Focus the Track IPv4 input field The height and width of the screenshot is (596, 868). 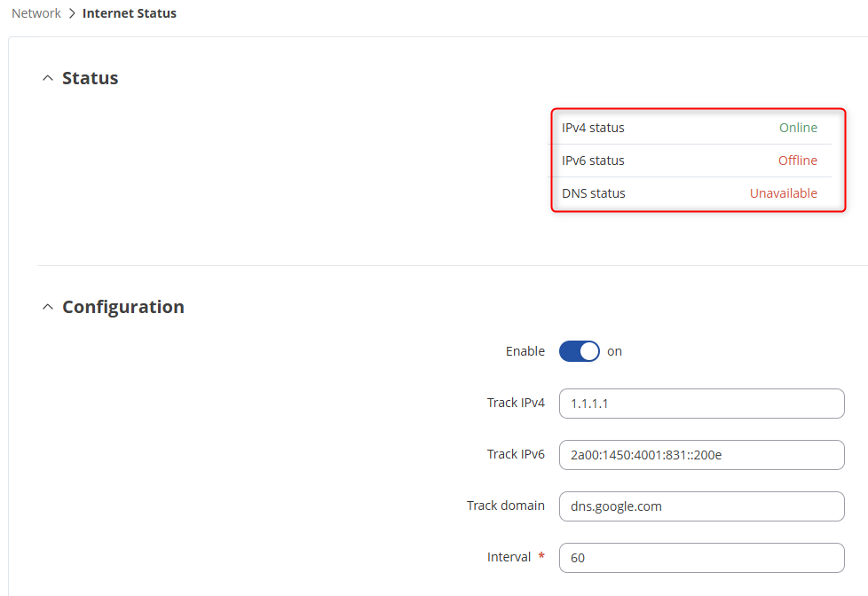coord(701,403)
